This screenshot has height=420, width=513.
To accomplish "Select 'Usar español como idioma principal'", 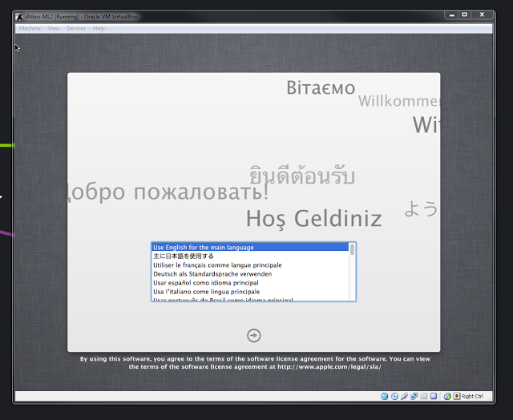I will (x=250, y=283).
